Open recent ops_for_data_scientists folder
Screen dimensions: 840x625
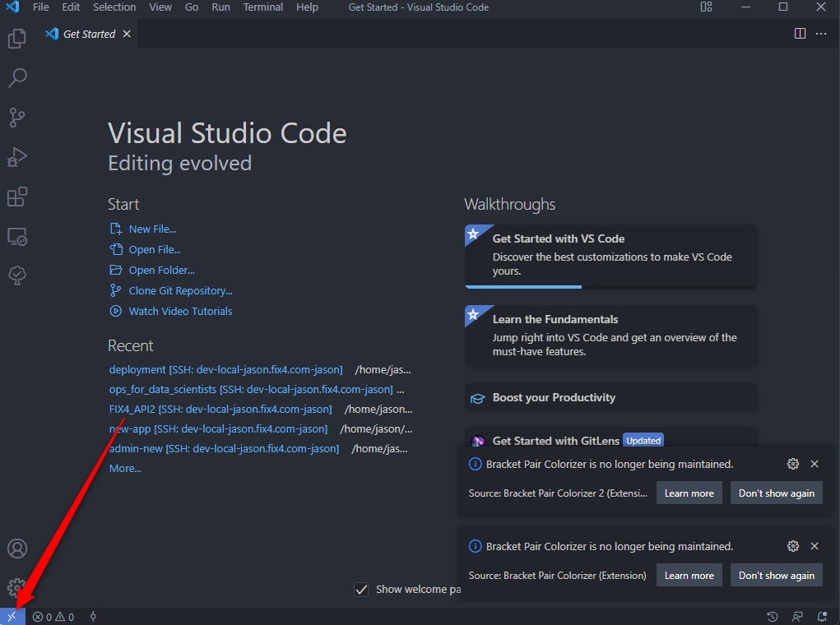[x=251, y=389]
